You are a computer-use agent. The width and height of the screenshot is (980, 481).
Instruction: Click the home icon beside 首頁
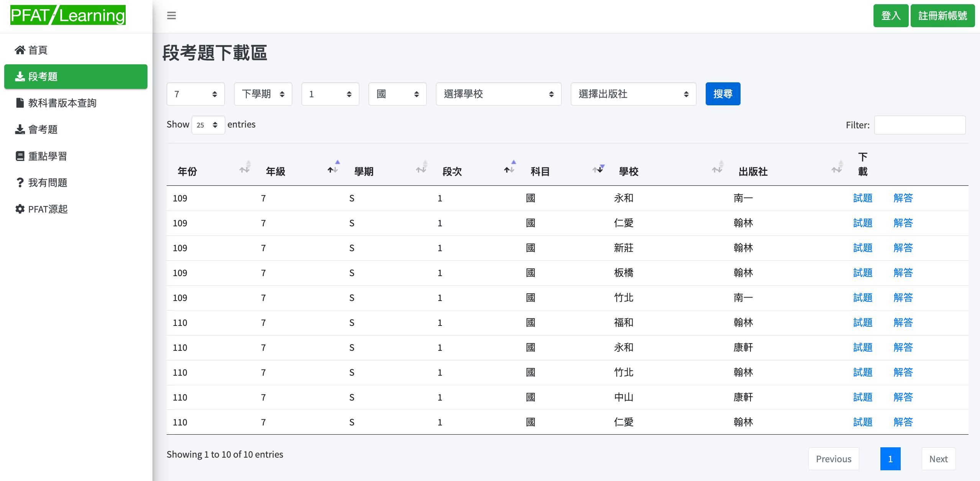click(20, 50)
